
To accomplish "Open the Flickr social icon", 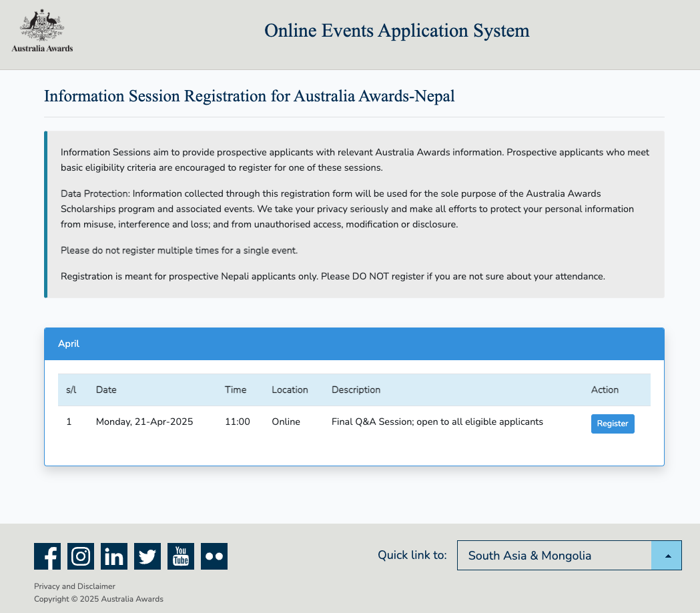I will click(x=214, y=556).
